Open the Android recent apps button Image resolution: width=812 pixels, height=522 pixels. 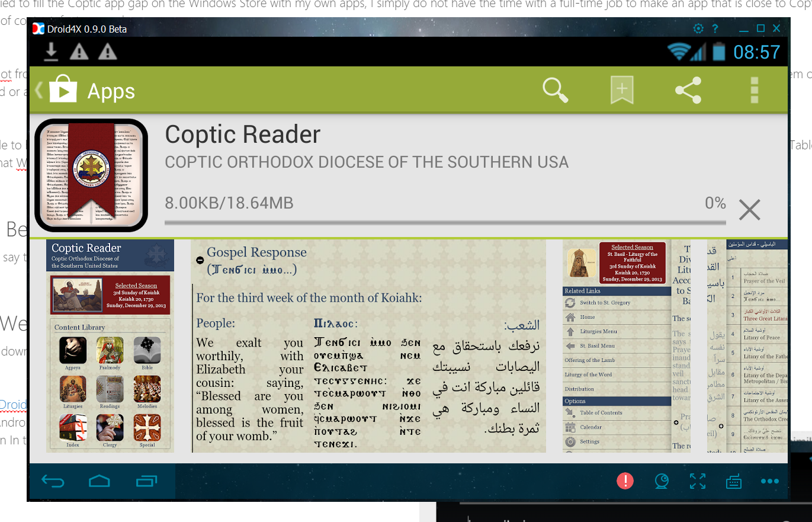[x=146, y=481]
